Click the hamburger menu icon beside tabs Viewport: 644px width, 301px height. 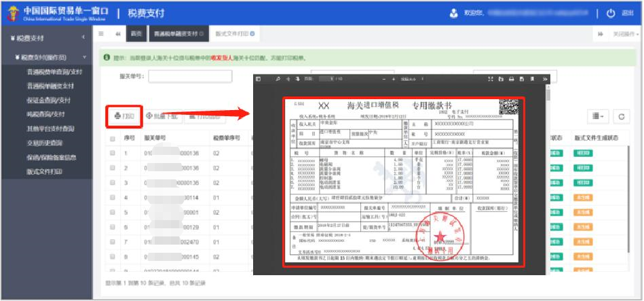pos(101,33)
